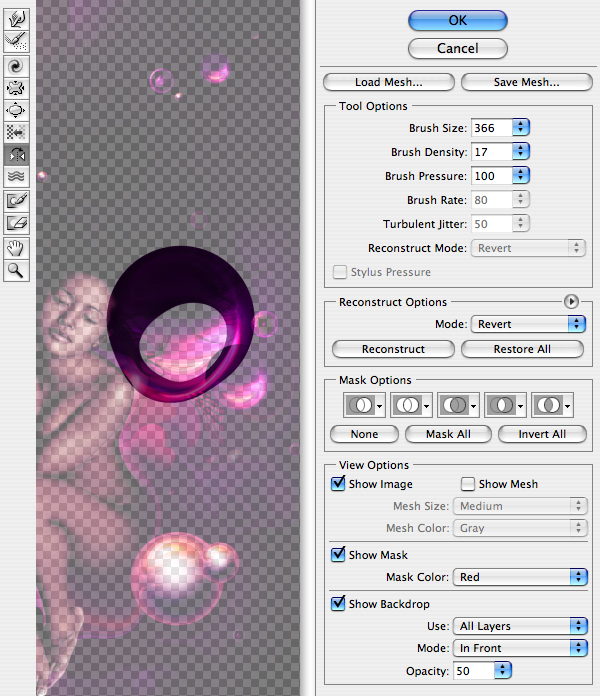This screenshot has height=696, width=600.
Task: Click the Invert All button
Action: tap(542, 434)
